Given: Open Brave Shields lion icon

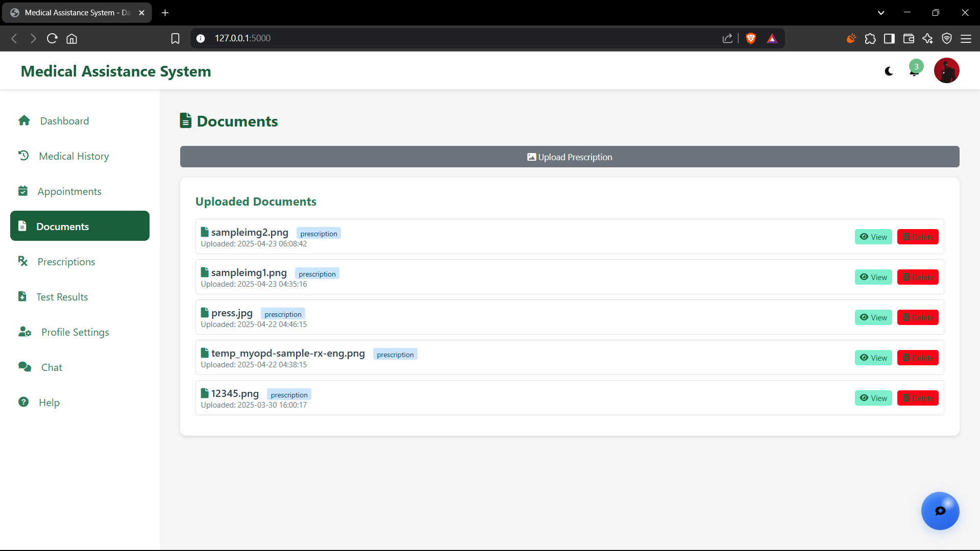Looking at the screenshot, I should 751,38.
